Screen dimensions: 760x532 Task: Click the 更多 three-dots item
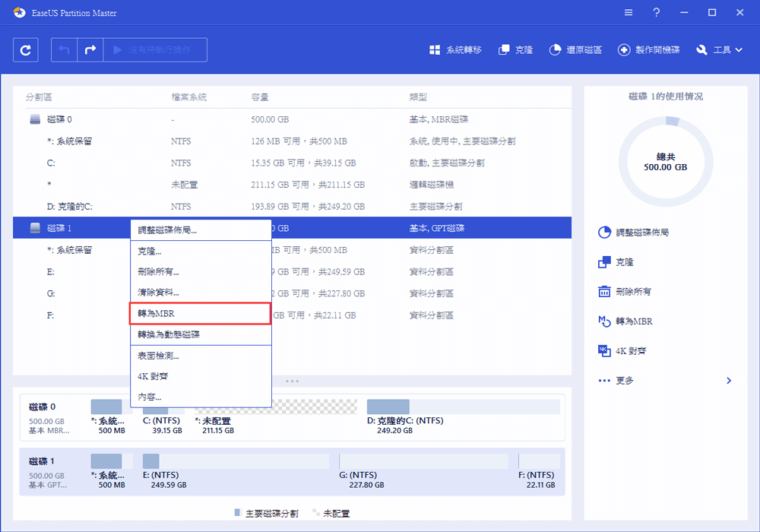pyautogui.click(x=616, y=381)
